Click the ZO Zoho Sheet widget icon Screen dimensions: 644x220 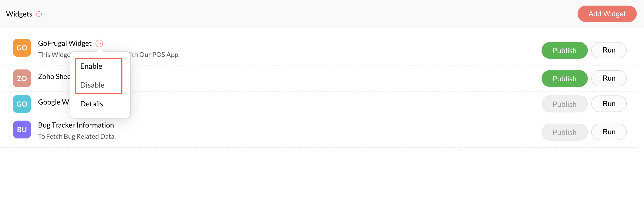22,78
